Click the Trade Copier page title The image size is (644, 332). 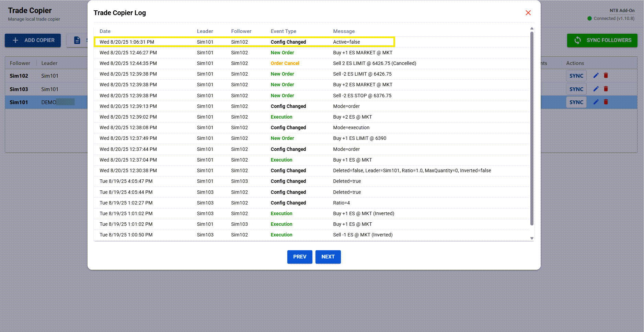coord(30,11)
